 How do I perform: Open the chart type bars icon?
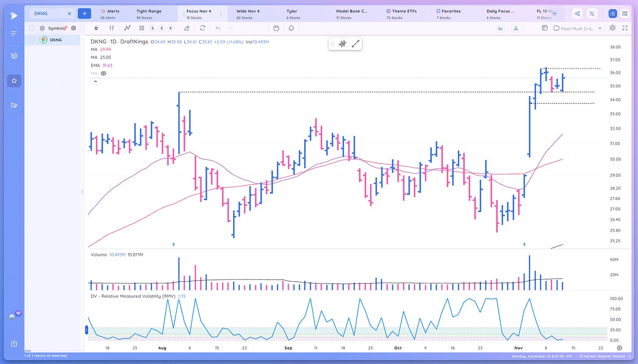click(x=112, y=28)
